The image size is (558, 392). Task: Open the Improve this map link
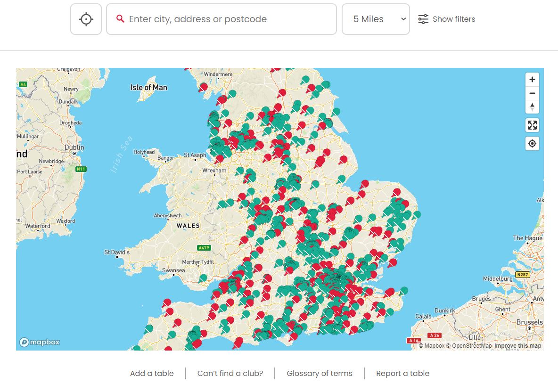(x=518, y=346)
